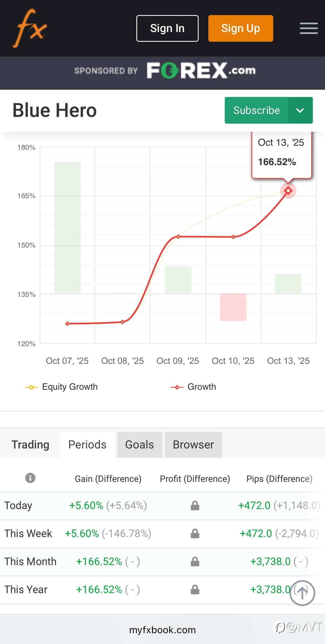
Task: Switch to the Trading tab
Action: (30, 445)
